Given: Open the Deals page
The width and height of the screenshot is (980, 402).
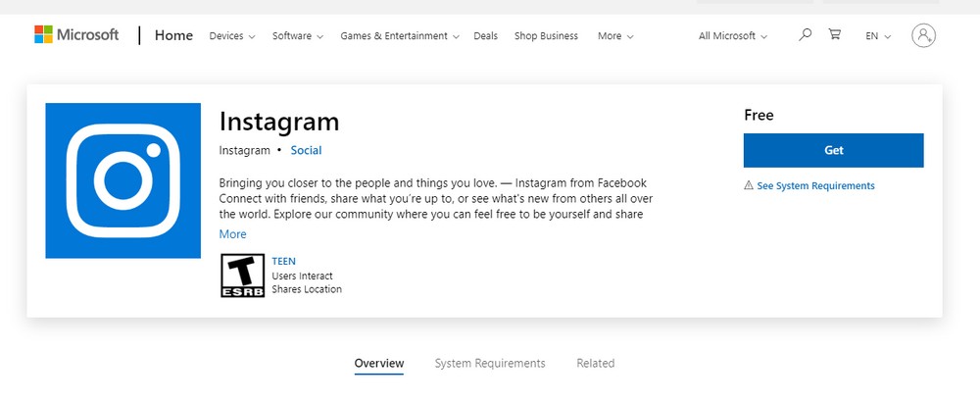Looking at the screenshot, I should click(486, 36).
